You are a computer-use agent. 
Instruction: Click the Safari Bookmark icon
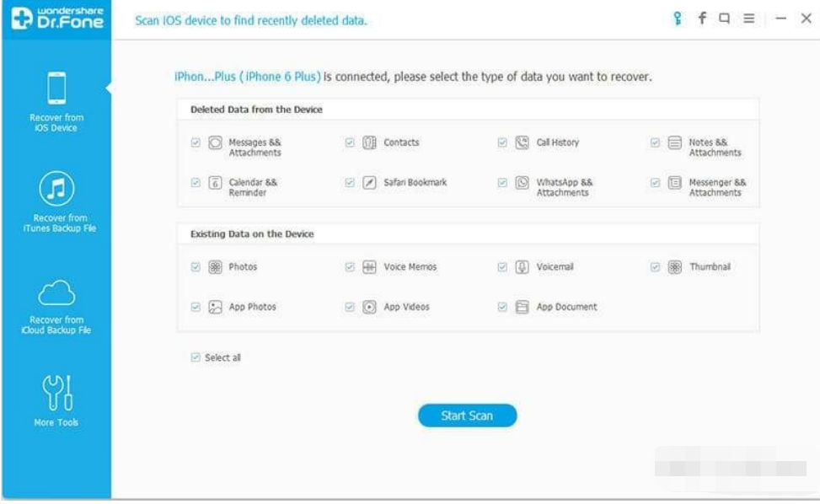(369, 183)
